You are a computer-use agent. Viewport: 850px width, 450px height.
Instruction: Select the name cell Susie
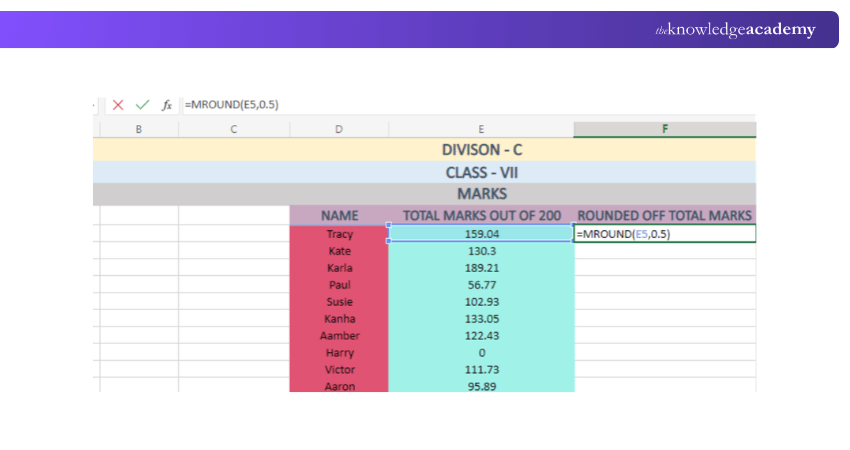(339, 301)
